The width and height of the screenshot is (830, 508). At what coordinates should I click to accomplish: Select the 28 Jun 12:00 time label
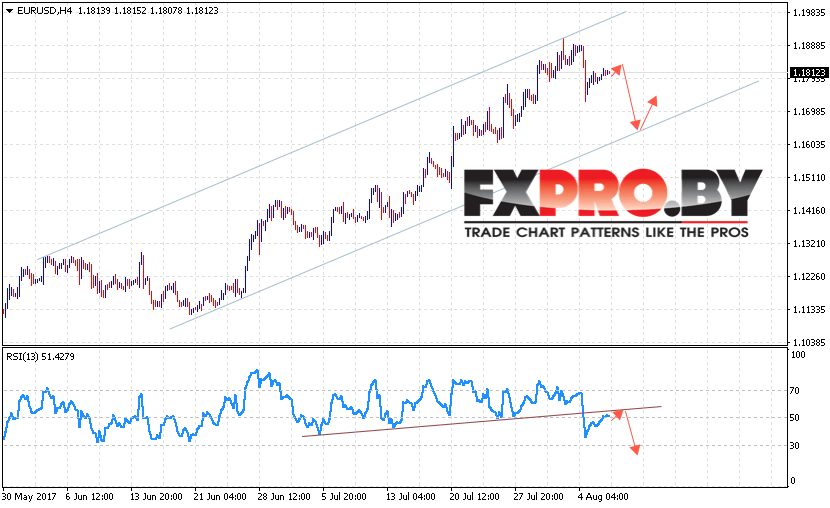click(x=284, y=497)
